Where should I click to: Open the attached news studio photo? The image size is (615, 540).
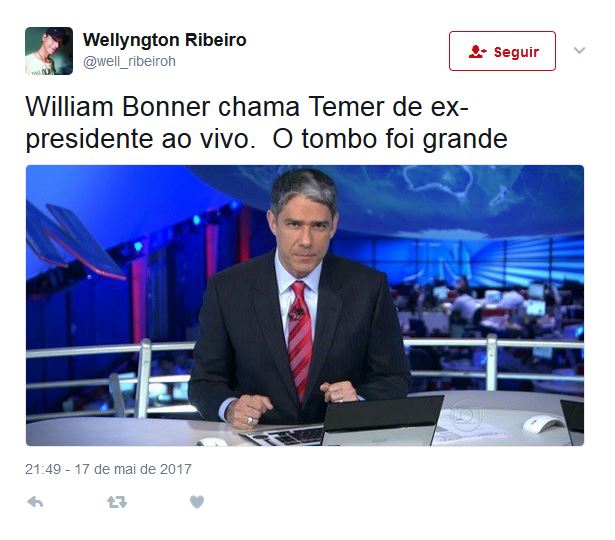[305, 305]
